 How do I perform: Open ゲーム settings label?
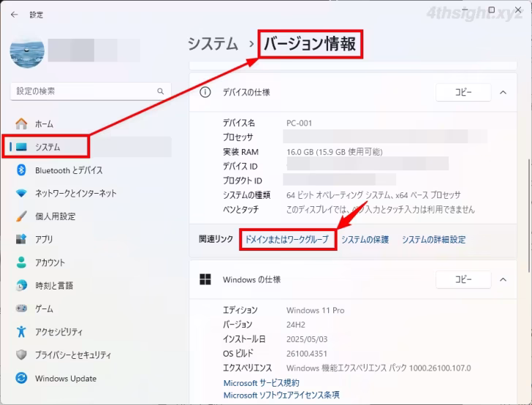click(x=44, y=309)
